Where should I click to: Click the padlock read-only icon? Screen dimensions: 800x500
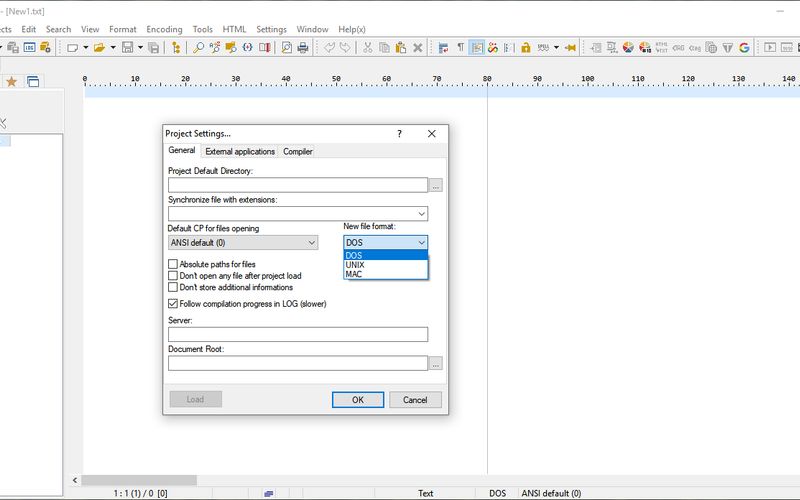coord(525,47)
